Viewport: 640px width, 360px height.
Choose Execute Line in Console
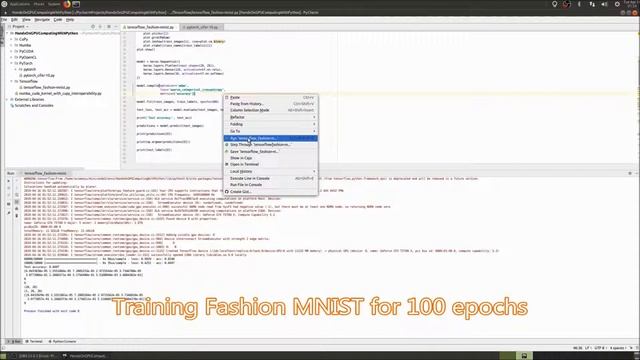tap(271, 178)
